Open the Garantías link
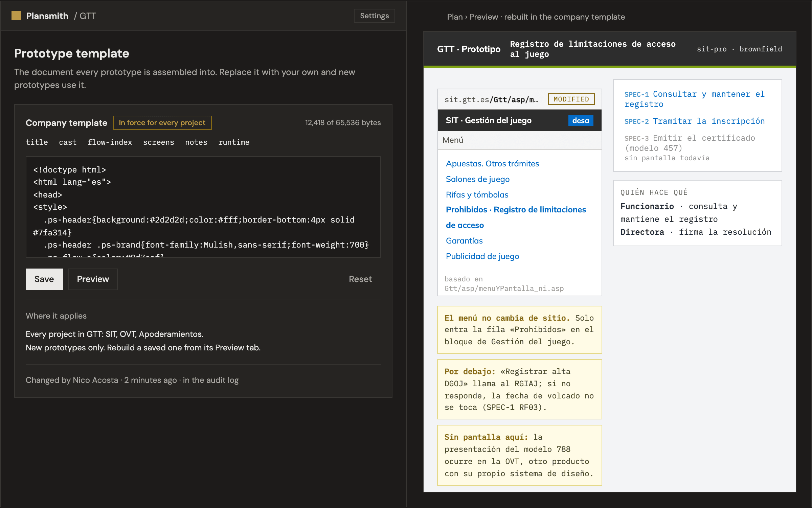The height and width of the screenshot is (508, 812). coord(464,241)
